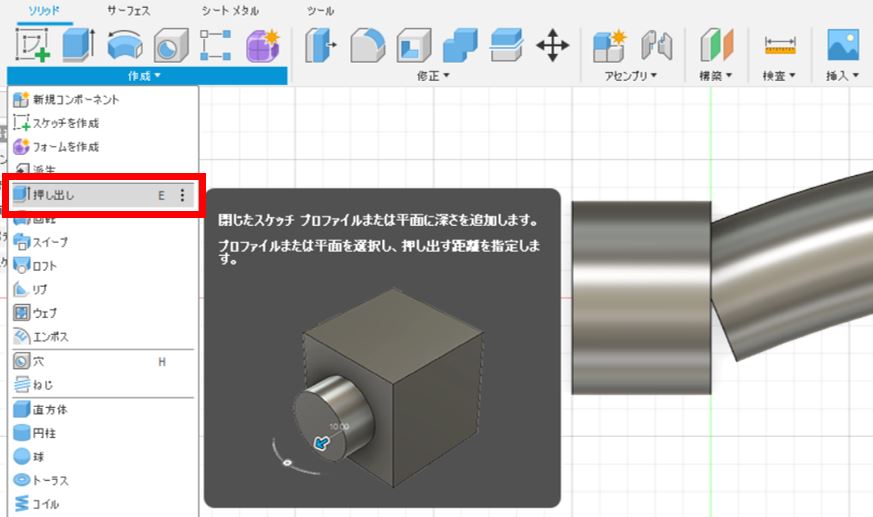
Task: Select ねじ thread command
Action: coord(103,385)
